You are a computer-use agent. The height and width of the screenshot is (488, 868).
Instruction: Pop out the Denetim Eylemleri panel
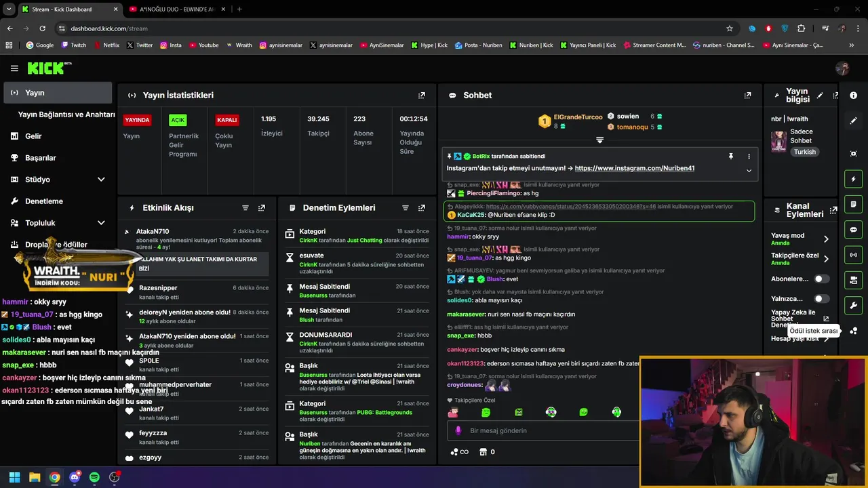point(422,208)
